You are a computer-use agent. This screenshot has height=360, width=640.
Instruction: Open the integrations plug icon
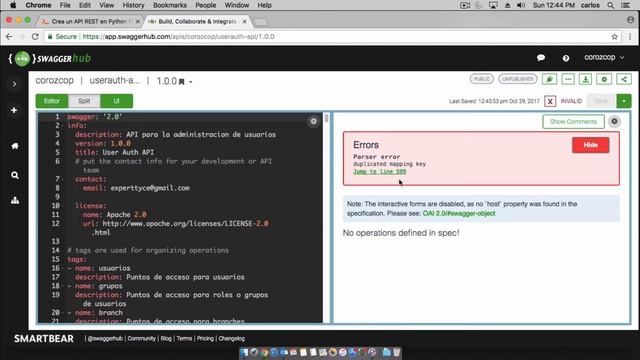point(549,79)
